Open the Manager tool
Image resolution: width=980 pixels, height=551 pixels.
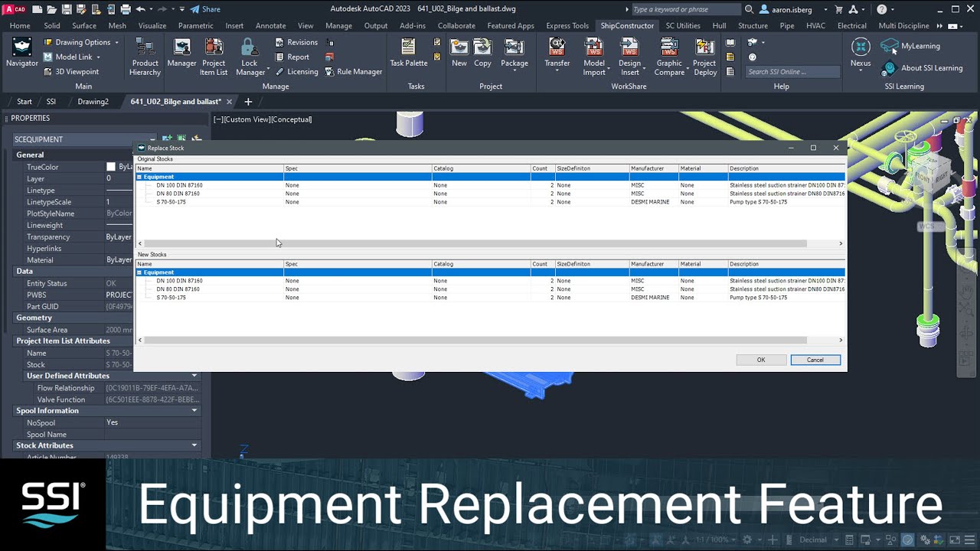pos(181,54)
